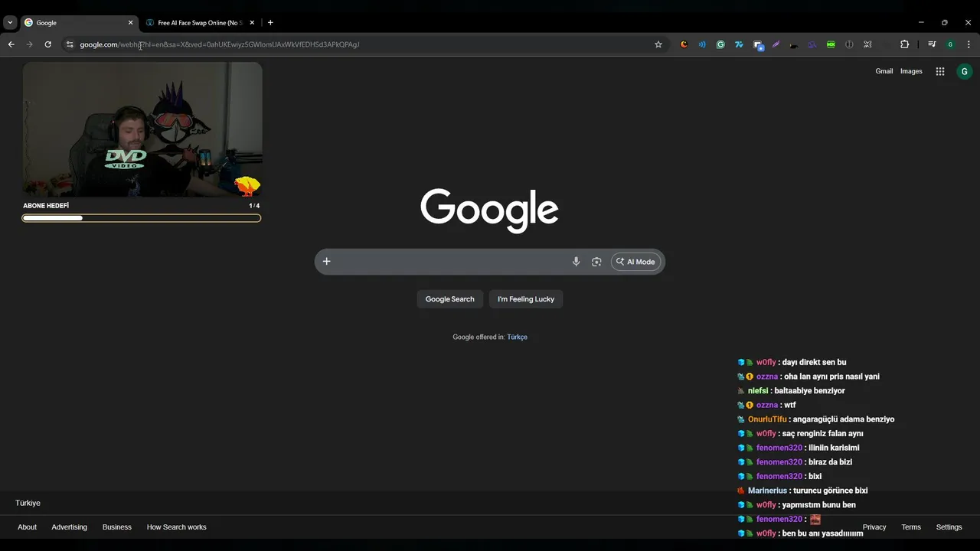Viewport: 980px width, 551px height.
Task: Click the webcam overlay video
Action: pyautogui.click(x=142, y=129)
